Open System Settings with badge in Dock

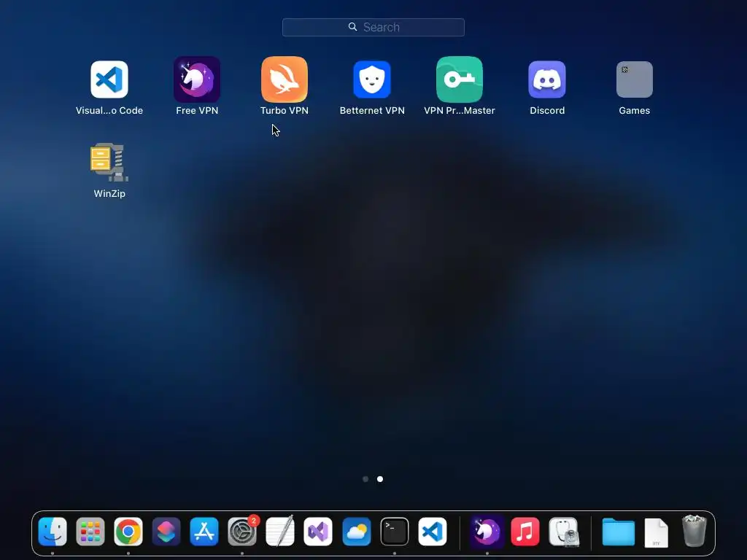tap(242, 532)
